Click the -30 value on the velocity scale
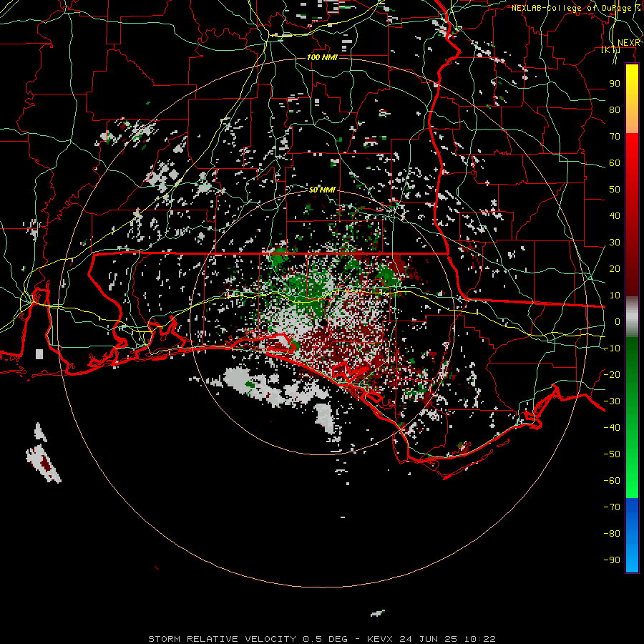 point(612,401)
